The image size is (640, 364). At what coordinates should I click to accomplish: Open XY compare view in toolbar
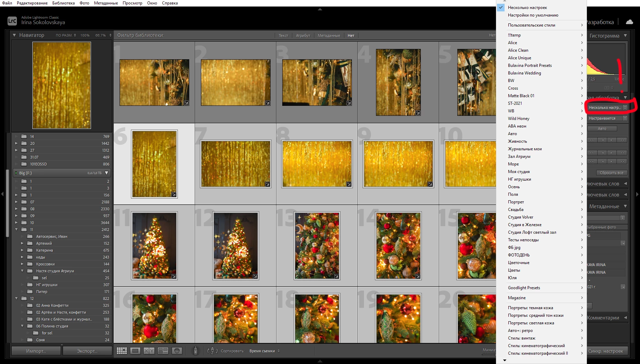point(149,351)
